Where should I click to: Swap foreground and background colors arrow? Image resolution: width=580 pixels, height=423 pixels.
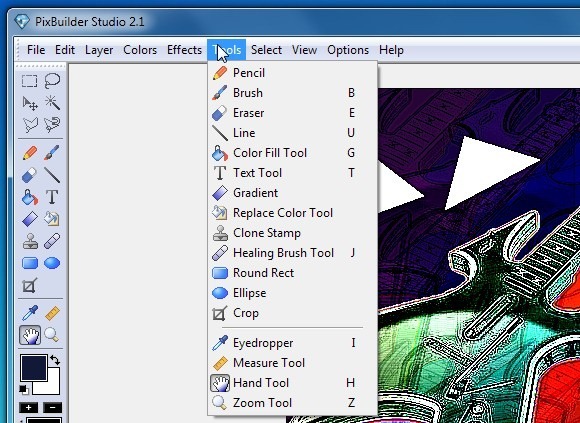click(x=55, y=360)
